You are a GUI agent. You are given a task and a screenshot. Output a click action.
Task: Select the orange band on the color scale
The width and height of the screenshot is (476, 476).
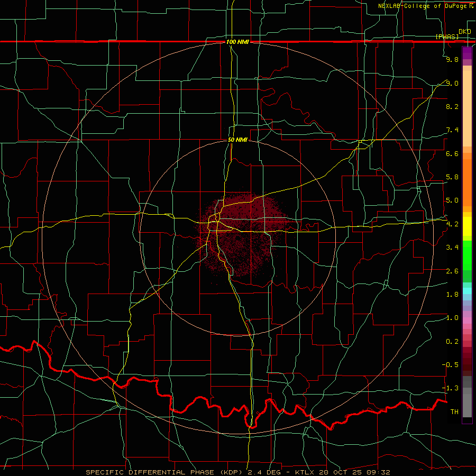pos(467,183)
